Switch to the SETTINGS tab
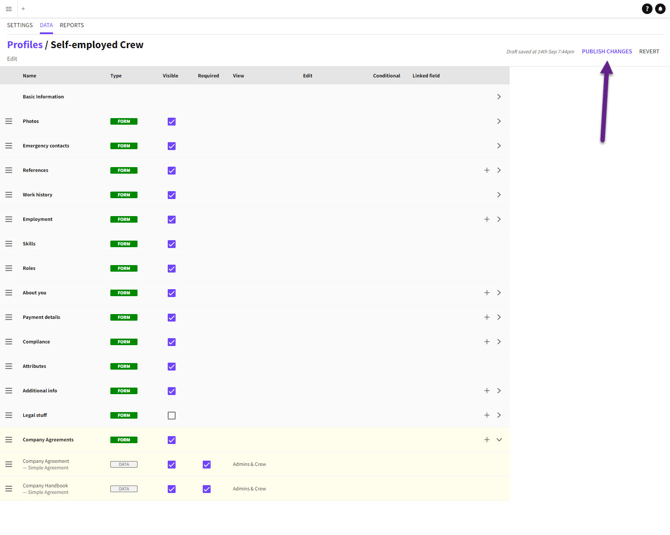The width and height of the screenshot is (670, 535). pyautogui.click(x=20, y=25)
